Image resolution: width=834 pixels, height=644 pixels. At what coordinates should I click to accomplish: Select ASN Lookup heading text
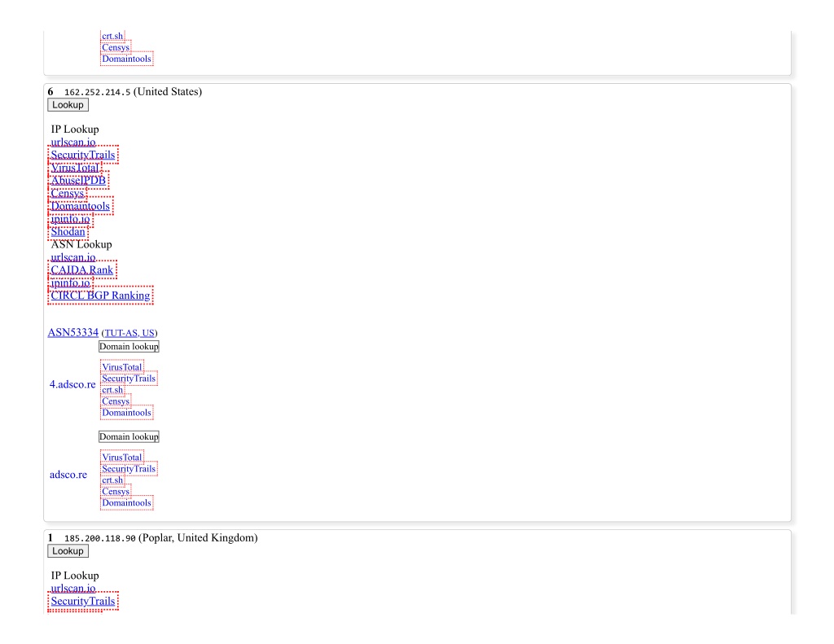click(x=81, y=244)
